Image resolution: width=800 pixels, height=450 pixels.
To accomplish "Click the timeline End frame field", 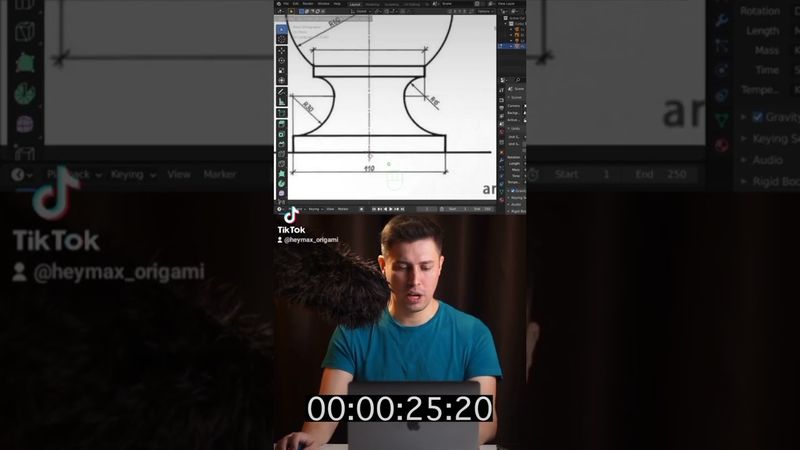I will click(x=482, y=209).
